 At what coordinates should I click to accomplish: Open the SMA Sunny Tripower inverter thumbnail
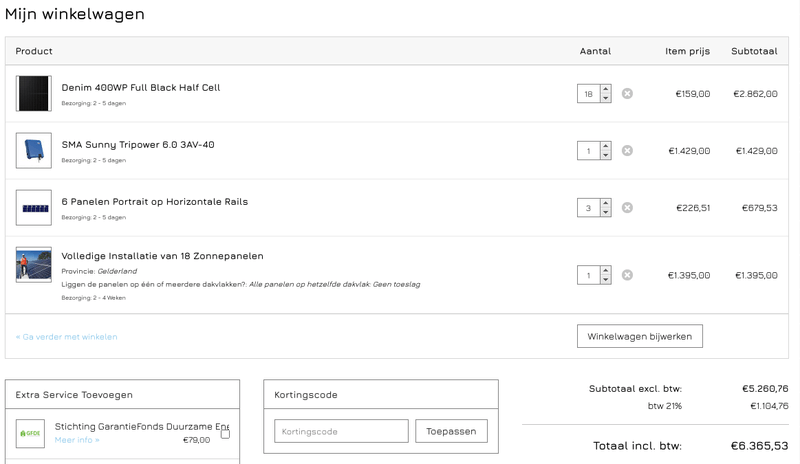coord(34,151)
